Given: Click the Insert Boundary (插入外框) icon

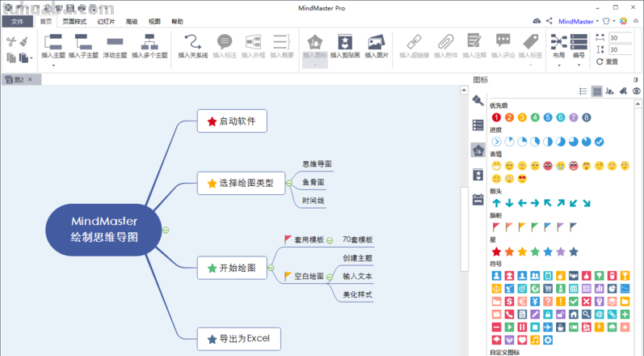Looking at the screenshot, I should coord(253,42).
